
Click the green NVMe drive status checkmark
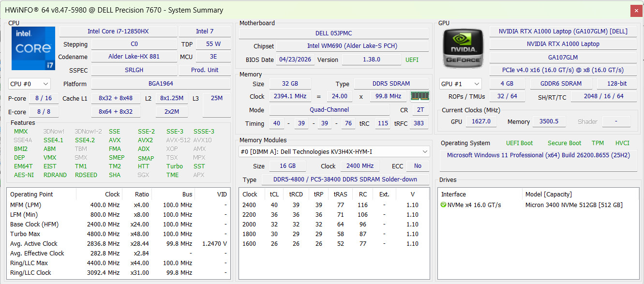(444, 205)
